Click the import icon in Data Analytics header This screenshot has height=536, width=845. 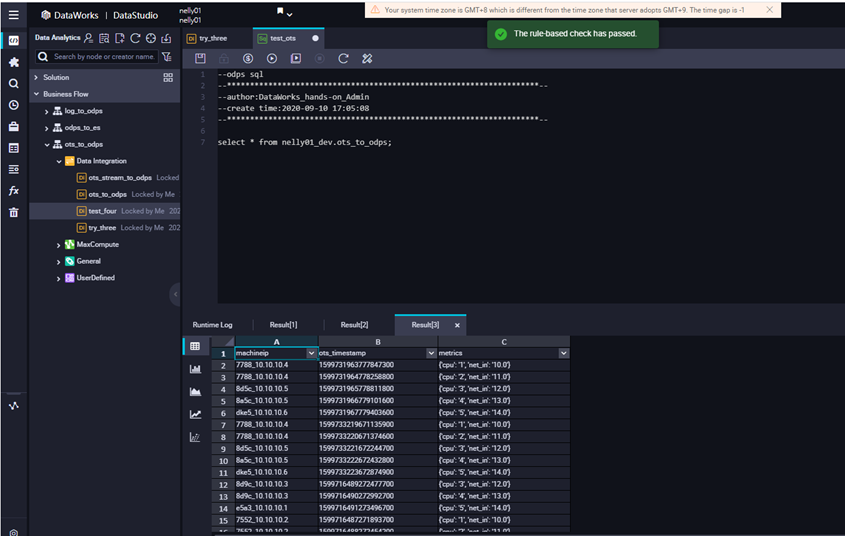point(167,38)
